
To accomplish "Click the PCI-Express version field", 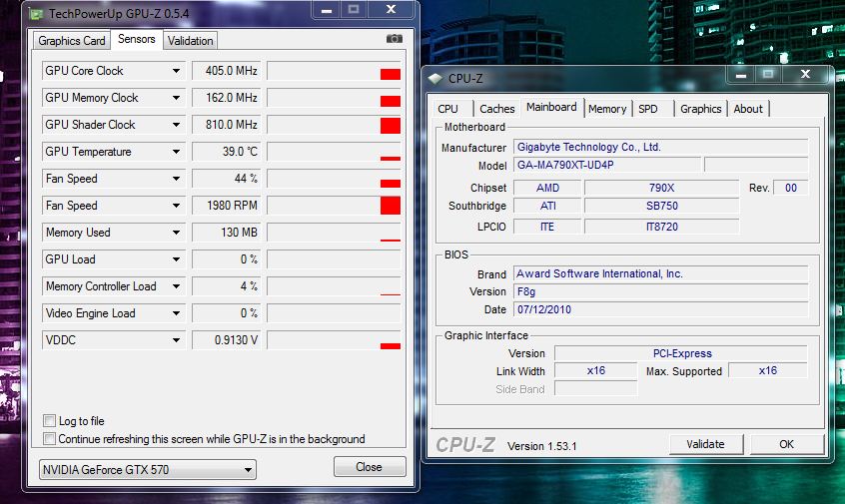I will pyautogui.click(x=681, y=353).
